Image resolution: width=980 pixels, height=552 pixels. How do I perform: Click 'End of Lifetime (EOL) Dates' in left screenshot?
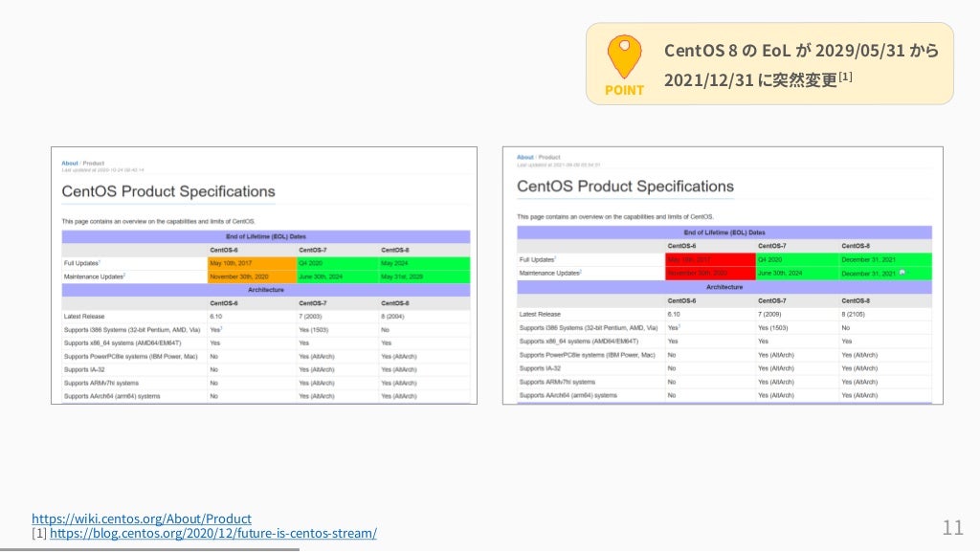coord(266,236)
